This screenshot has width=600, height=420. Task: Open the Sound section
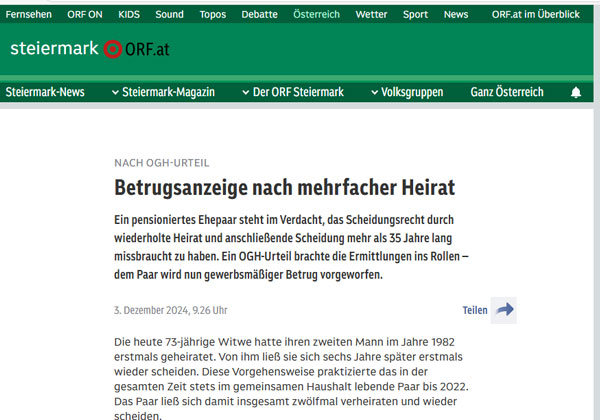[x=169, y=15]
